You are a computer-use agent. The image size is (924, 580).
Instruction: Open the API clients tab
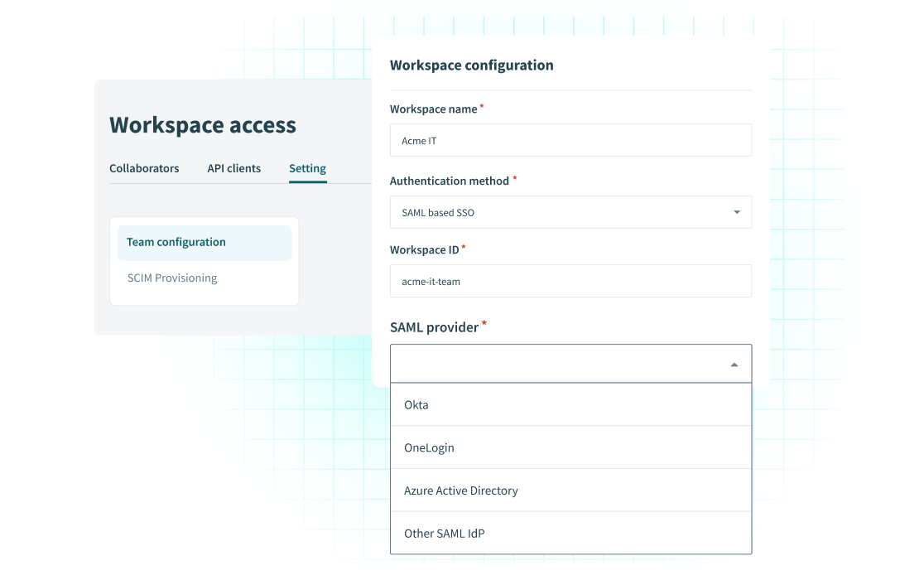click(234, 168)
